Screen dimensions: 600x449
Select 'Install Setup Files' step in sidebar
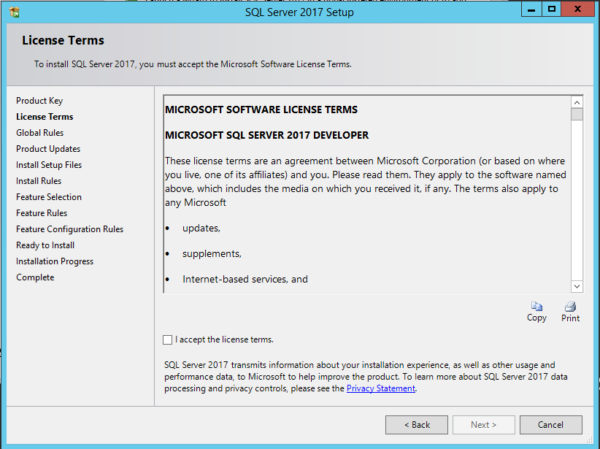coord(49,165)
